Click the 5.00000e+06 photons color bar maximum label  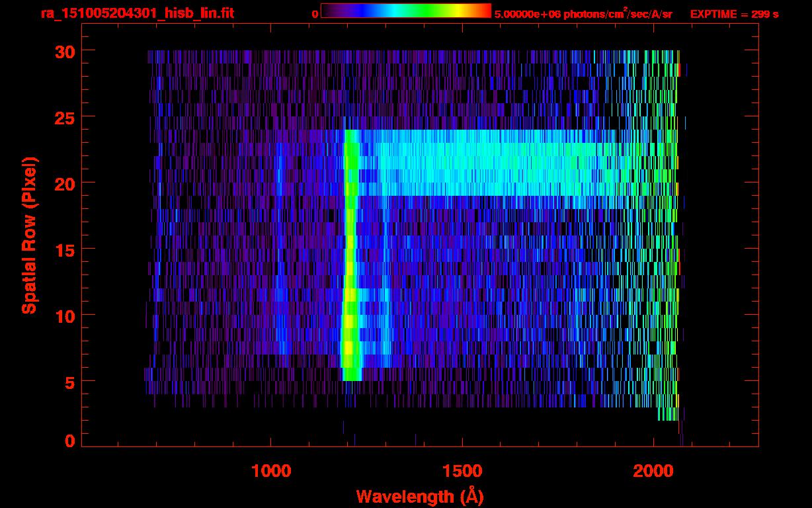coord(583,14)
